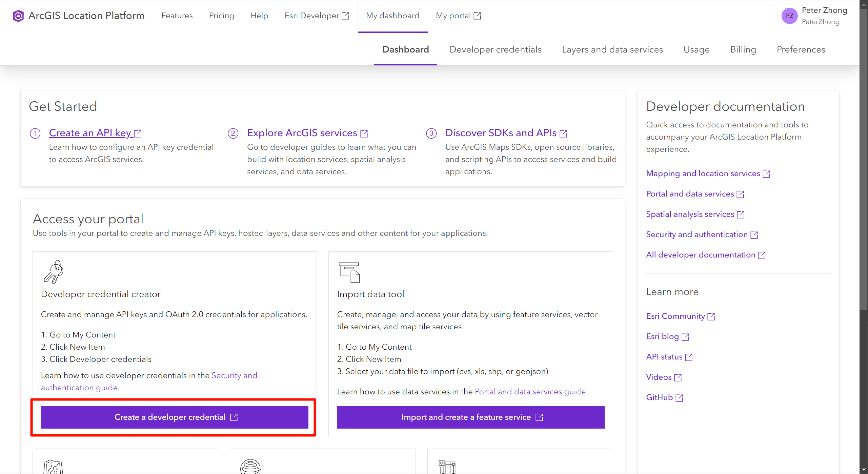Click external-link icon after Mapping and location services
868x474 pixels.
(x=766, y=174)
